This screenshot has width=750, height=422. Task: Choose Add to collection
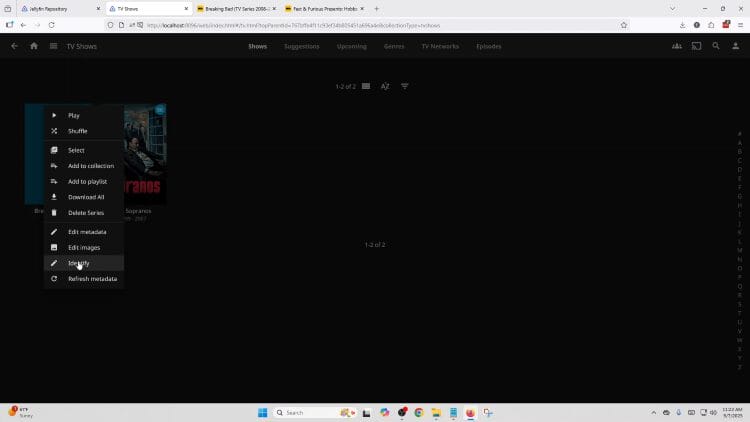coord(90,166)
